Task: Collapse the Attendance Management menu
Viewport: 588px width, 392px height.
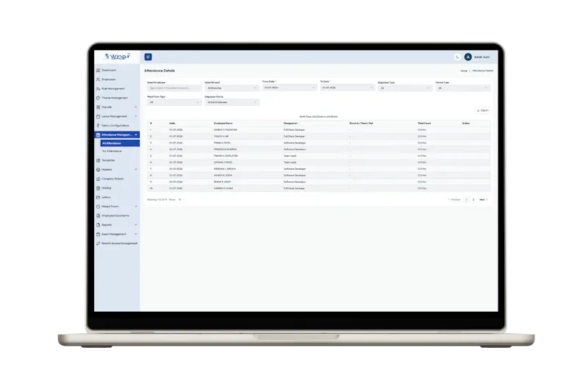Action: click(136, 135)
